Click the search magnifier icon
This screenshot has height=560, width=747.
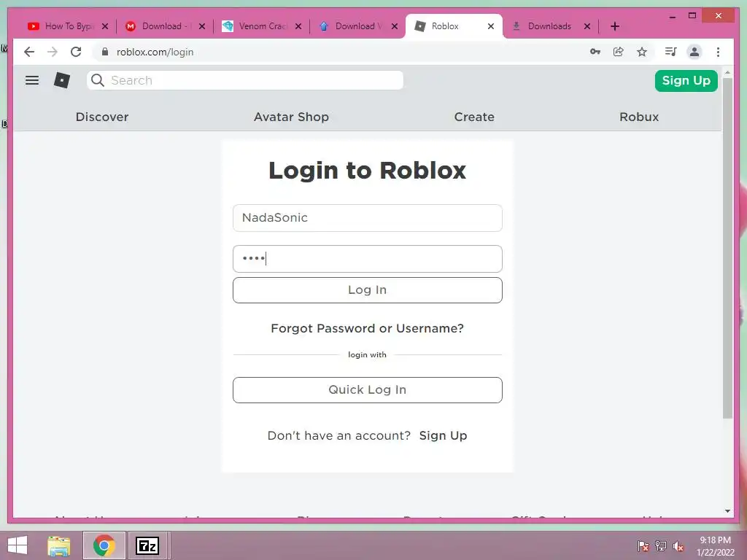click(98, 80)
